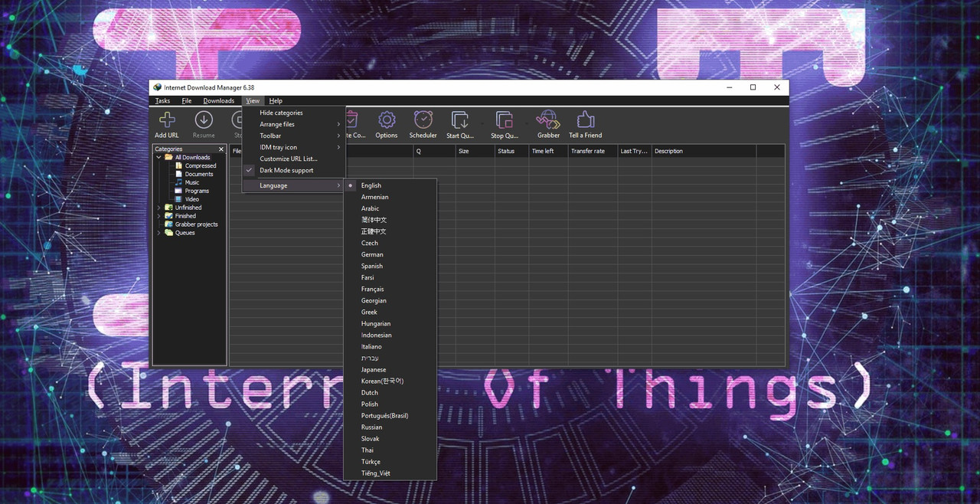Click the Stop Queue toolbar icon
Screen dimensions: 980x504
pos(504,119)
